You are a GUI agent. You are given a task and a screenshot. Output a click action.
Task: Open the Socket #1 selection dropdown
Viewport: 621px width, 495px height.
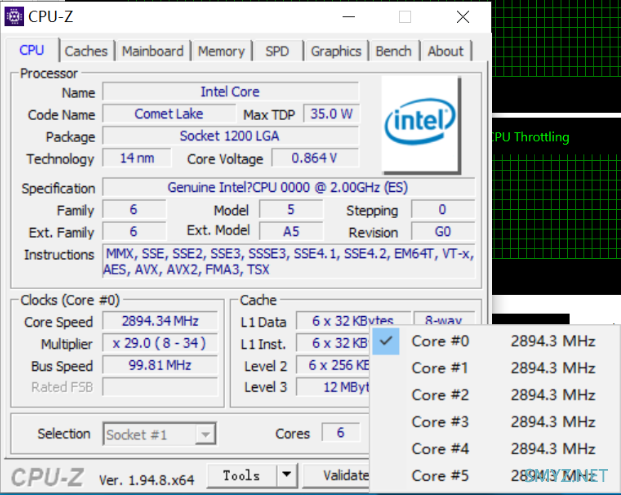[159, 434]
